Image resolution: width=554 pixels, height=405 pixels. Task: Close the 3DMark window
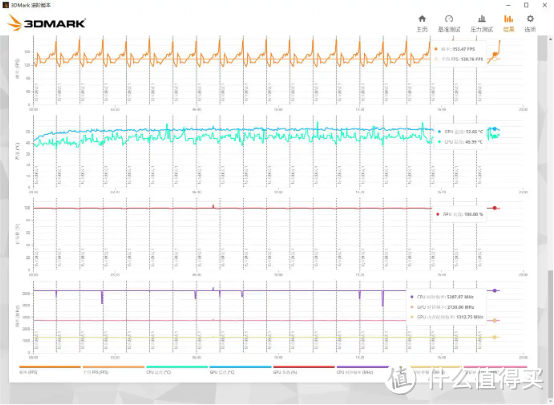pos(544,5)
